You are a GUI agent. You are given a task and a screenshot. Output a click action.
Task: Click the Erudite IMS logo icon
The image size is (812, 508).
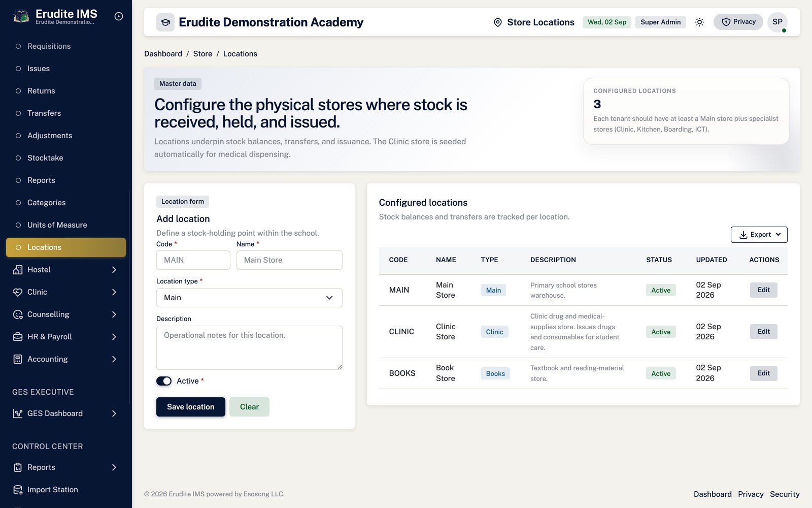pyautogui.click(x=21, y=17)
